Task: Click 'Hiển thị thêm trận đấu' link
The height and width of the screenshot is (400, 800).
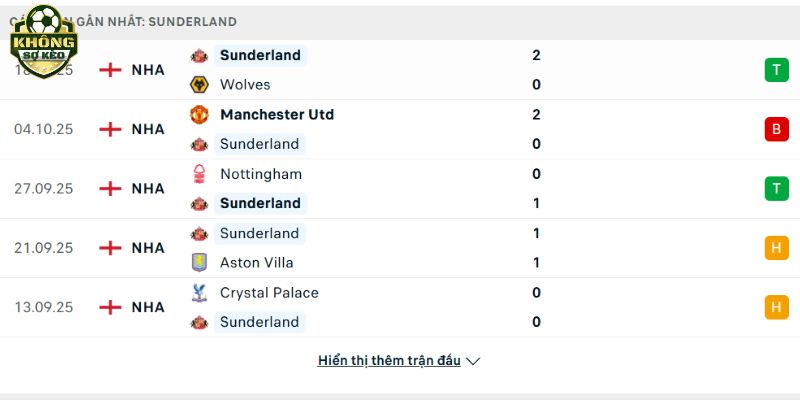Action: (x=389, y=361)
